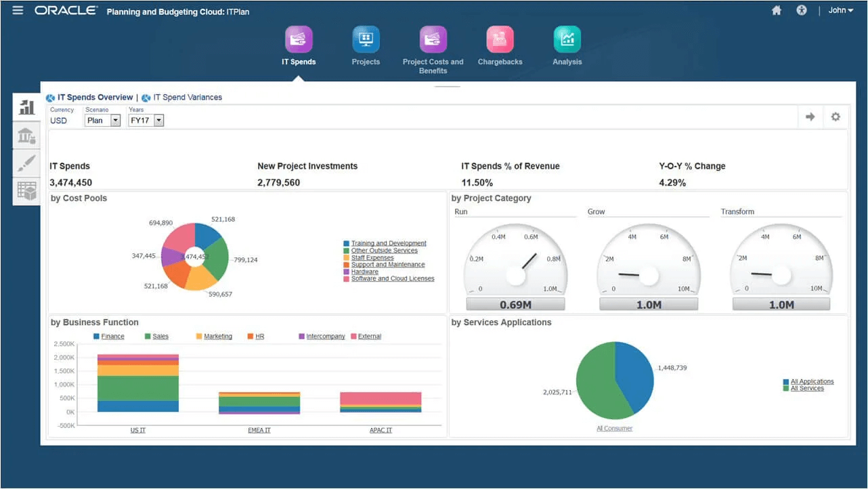Click the US IT link below chart
This screenshot has height=489, width=868.
point(137,429)
